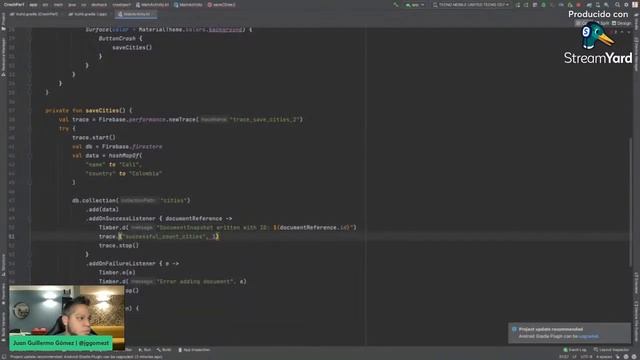Click the trace.stop() line in success listener

(x=119, y=245)
